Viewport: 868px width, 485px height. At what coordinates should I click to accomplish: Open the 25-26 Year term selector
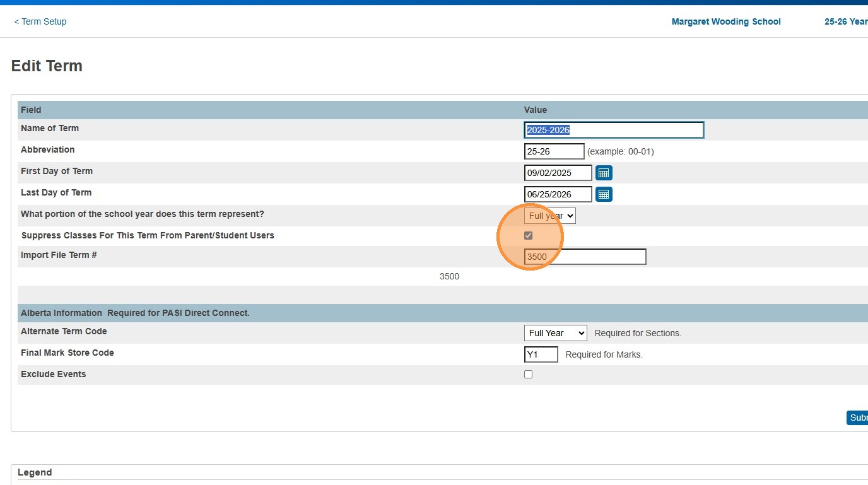(x=845, y=21)
